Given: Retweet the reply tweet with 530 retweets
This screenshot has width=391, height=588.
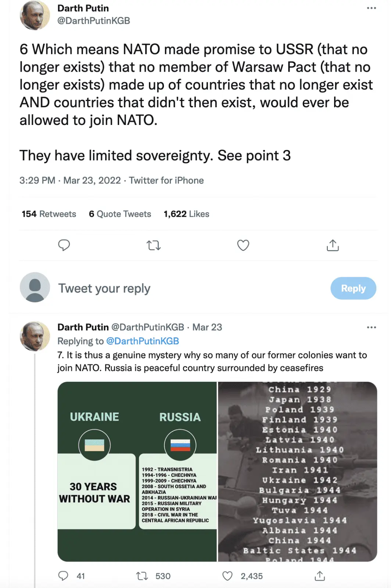Looking at the screenshot, I should tap(142, 576).
